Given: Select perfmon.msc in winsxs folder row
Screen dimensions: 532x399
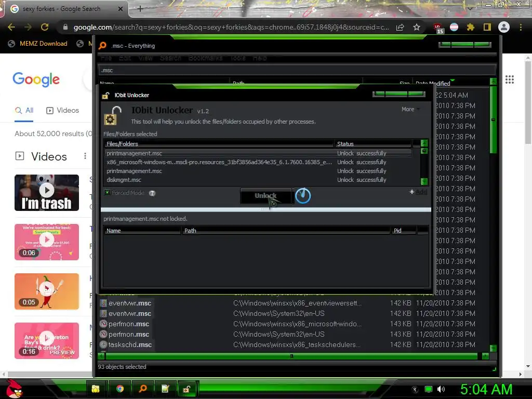Looking at the screenshot, I should click(x=294, y=324).
